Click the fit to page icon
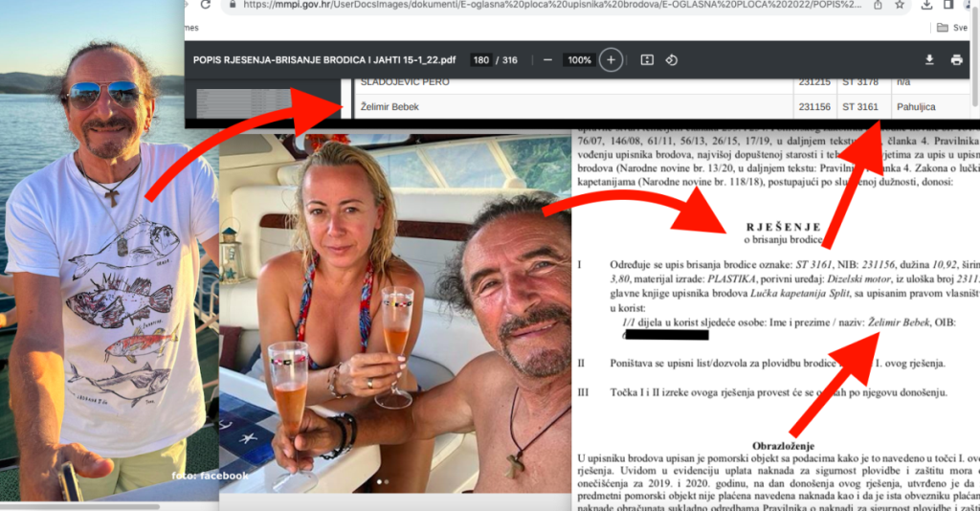 click(x=647, y=60)
